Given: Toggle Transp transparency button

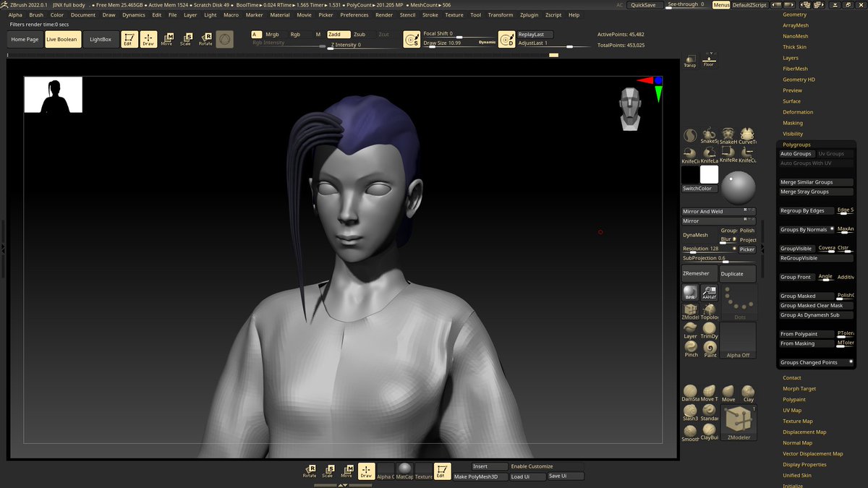Looking at the screenshot, I should 690,60.
